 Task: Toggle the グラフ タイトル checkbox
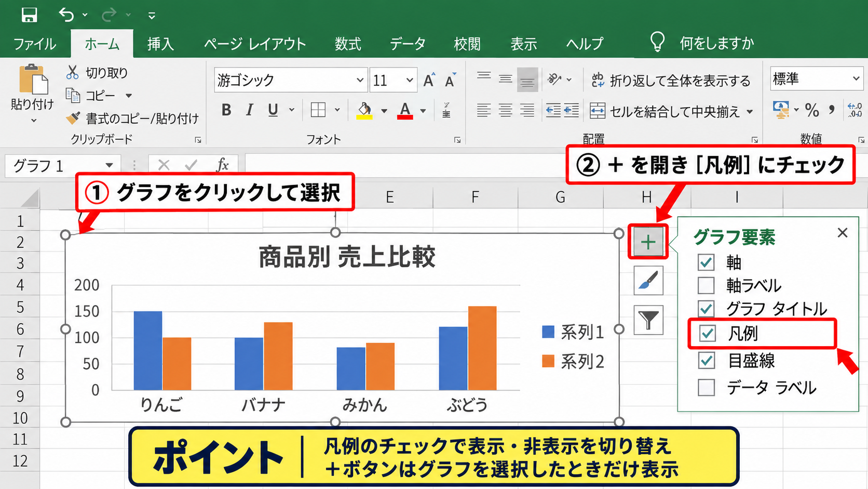[706, 309]
